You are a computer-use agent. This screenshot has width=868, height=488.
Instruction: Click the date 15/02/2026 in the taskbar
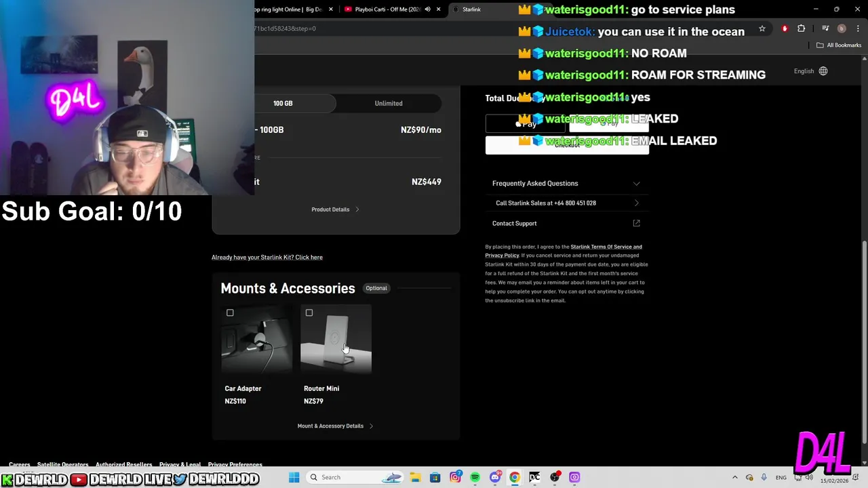coord(834,481)
